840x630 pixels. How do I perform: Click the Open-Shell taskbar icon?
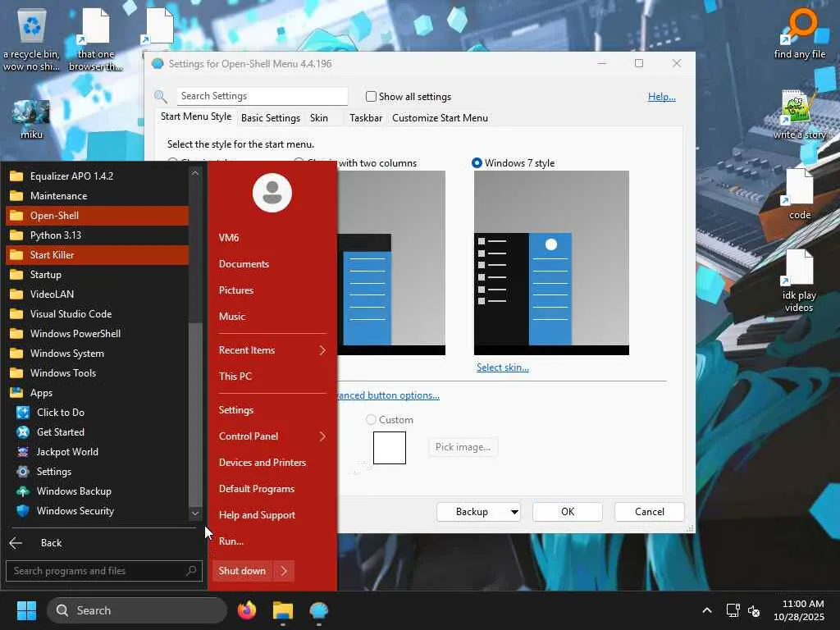pos(319,610)
